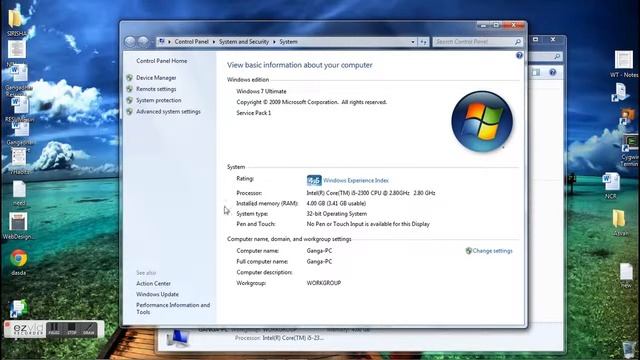Select the Copyright 2009 Microsoft Corporation line

pos(311,102)
